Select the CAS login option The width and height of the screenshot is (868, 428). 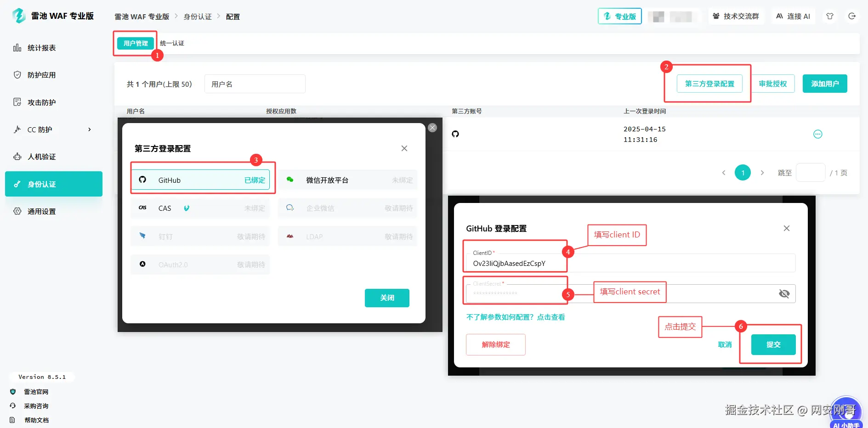pyautogui.click(x=200, y=208)
